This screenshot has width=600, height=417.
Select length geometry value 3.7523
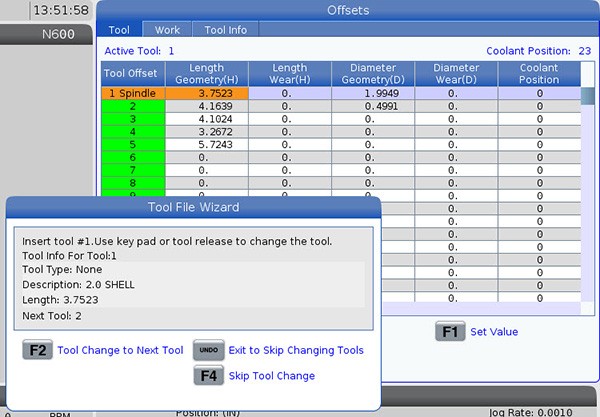coord(207,93)
